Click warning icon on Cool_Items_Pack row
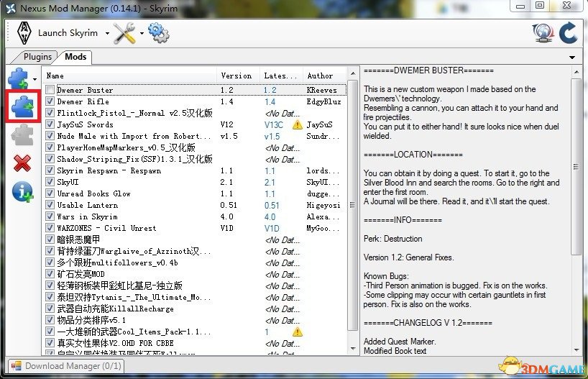 (x=298, y=332)
